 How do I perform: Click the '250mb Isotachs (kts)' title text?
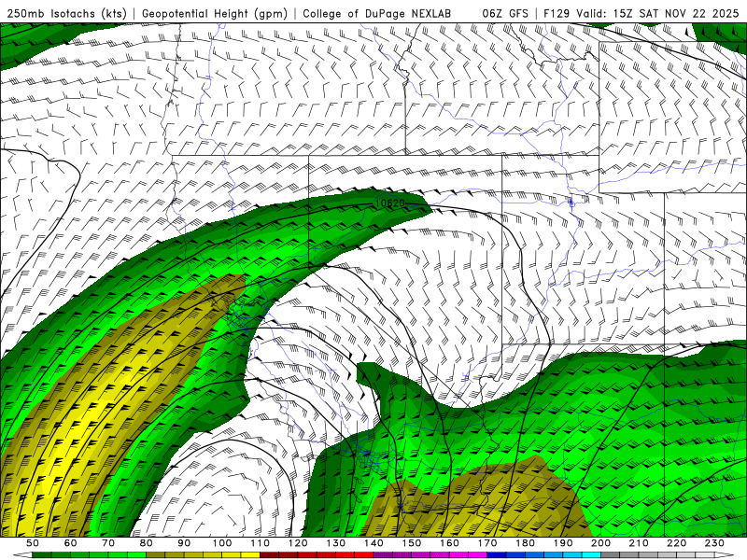tap(67, 14)
